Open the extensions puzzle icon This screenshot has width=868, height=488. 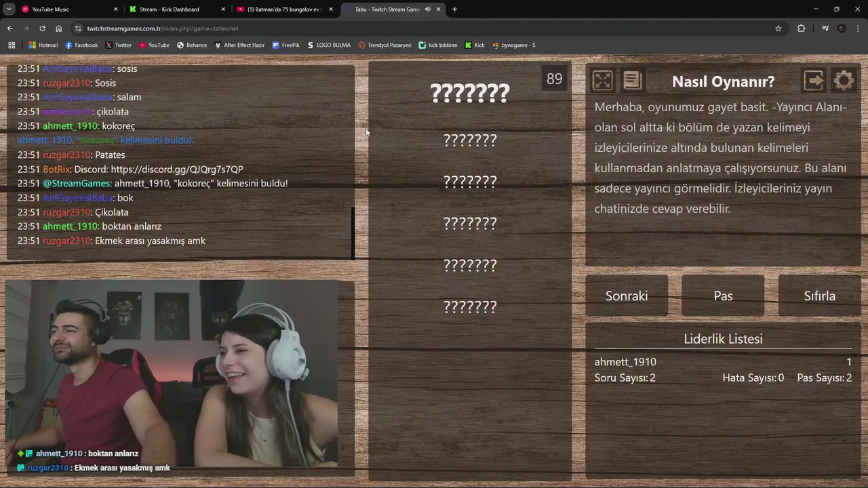click(x=802, y=28)
